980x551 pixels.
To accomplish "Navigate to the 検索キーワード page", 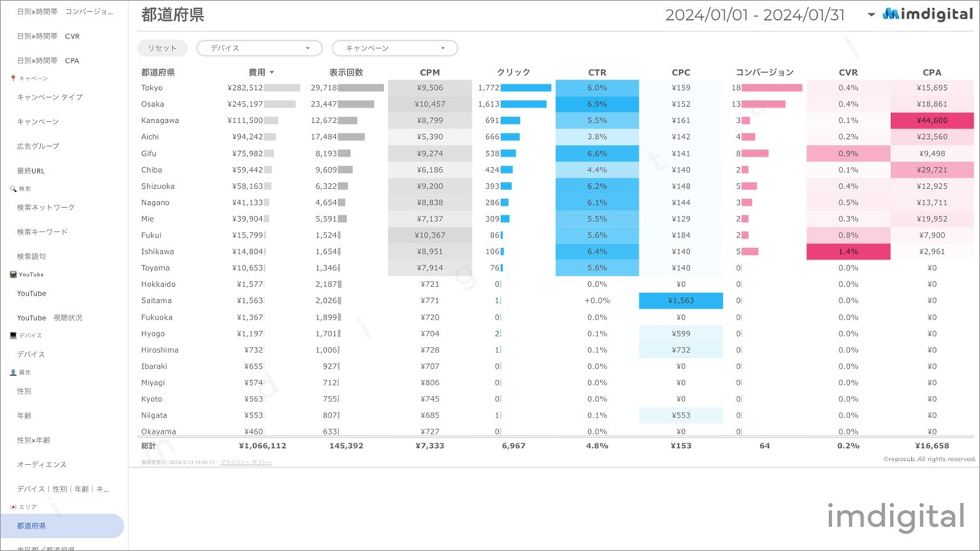I will [x=43, y=232].
